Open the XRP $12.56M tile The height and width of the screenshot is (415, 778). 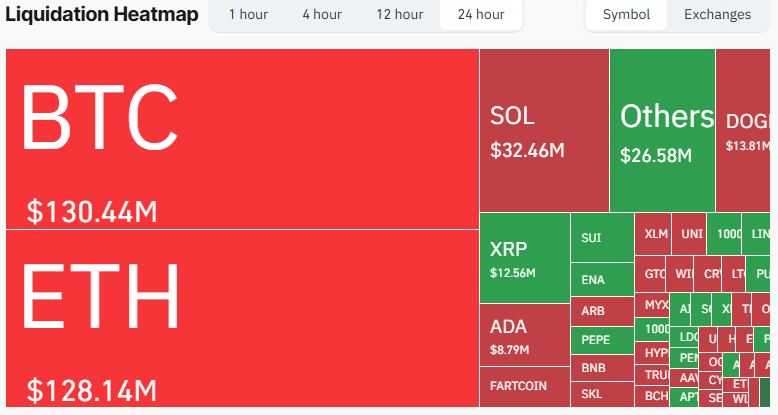525,258
